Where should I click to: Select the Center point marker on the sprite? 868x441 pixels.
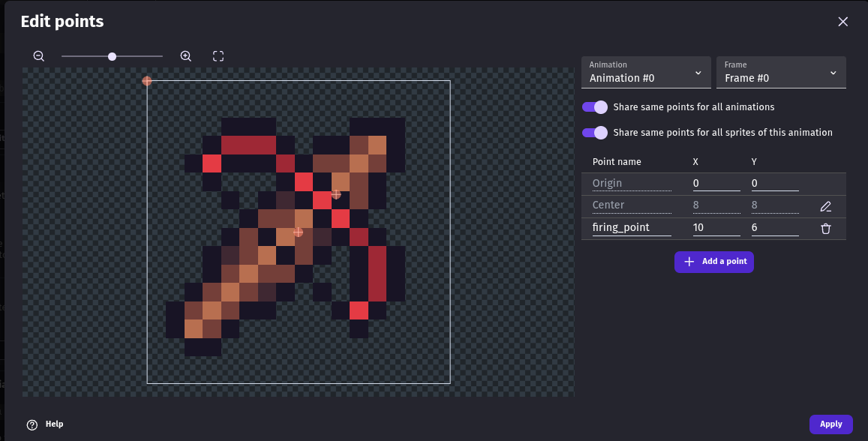pos(298,232)
